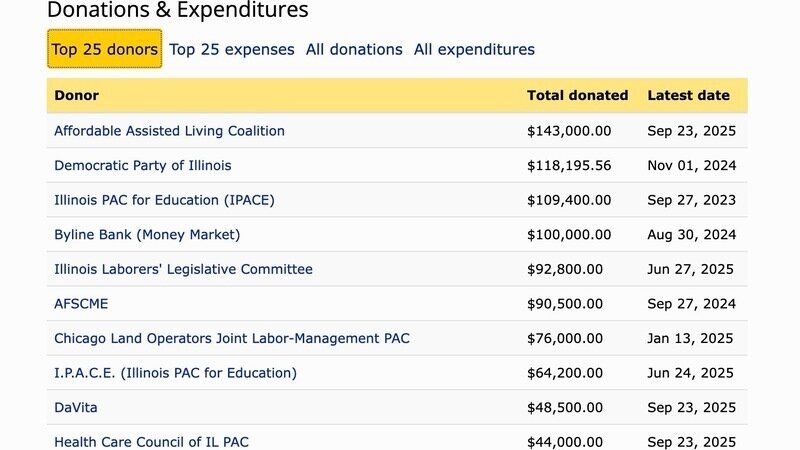Click the Donations & Expenditures heading
The image size is (800, 450).
178,11
